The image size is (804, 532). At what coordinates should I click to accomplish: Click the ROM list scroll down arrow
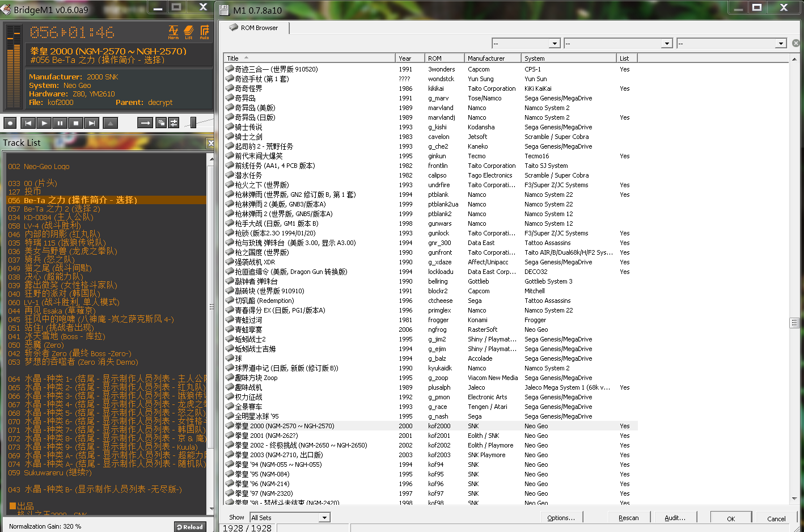794,499
